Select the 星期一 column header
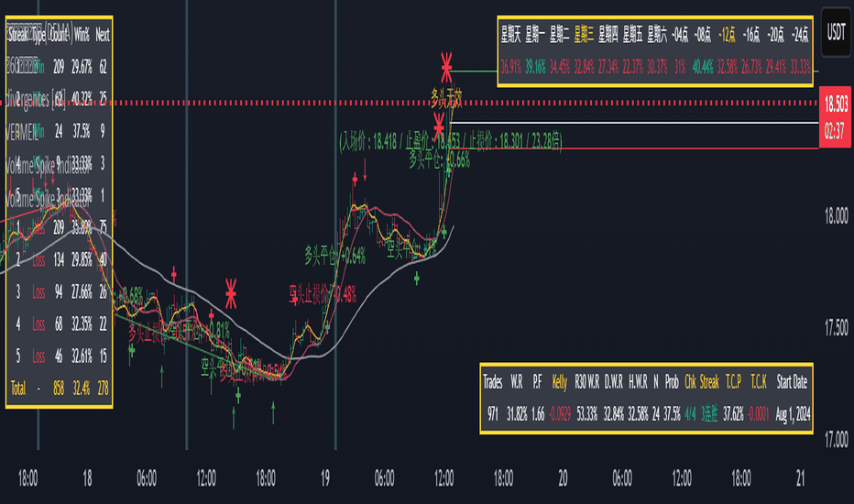Screen dimensions: 854x504 coord(535,35)
